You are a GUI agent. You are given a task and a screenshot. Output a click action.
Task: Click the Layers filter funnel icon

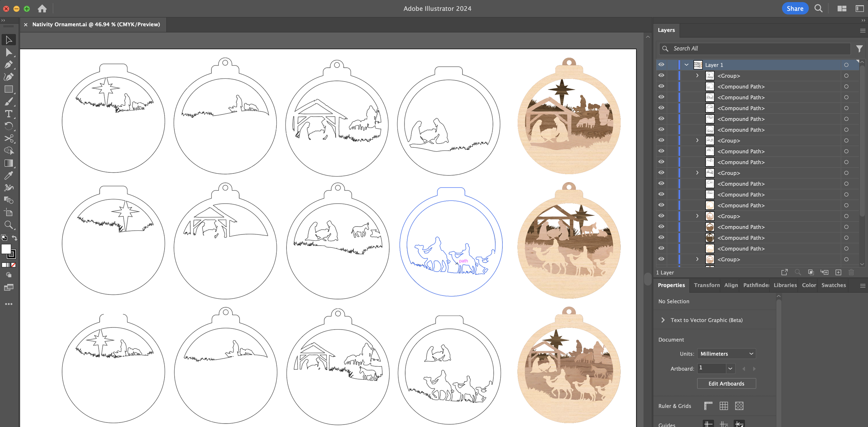[x=859, y=49]
